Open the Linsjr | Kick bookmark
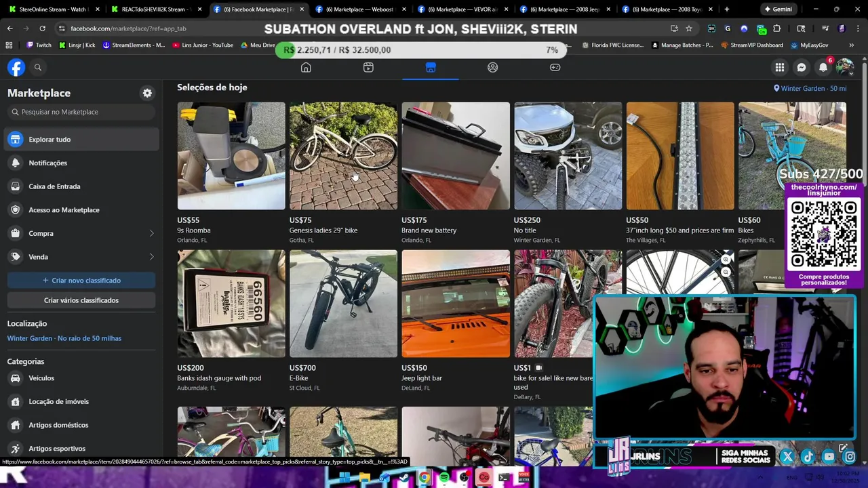Viewport: 868px width, 488px height. 77,45
